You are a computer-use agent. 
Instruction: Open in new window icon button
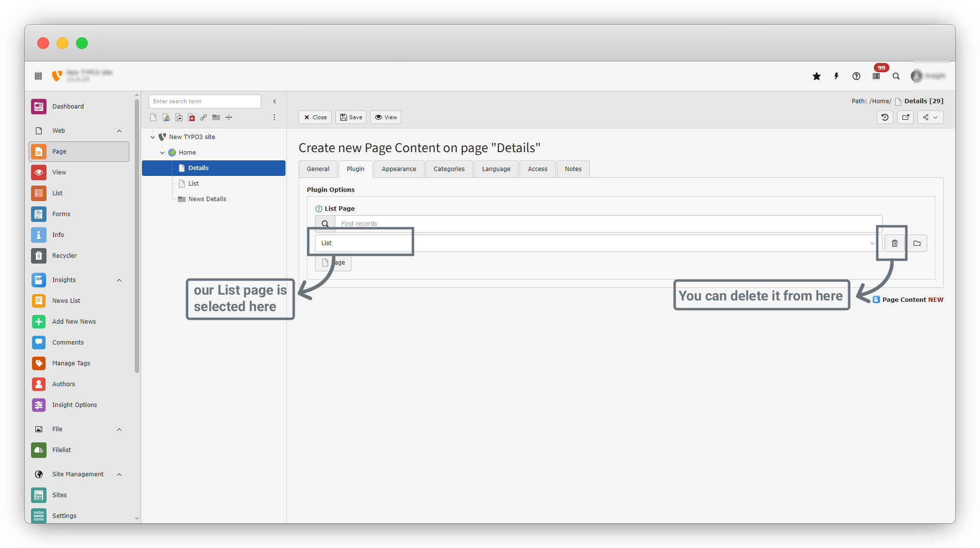coord(905,117)
